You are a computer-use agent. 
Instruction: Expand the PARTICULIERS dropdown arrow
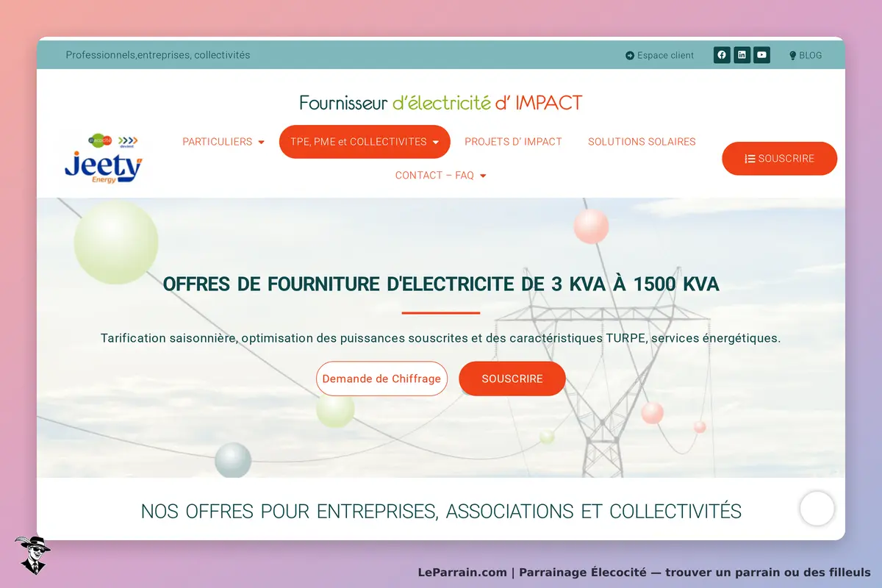pos(262,143)
